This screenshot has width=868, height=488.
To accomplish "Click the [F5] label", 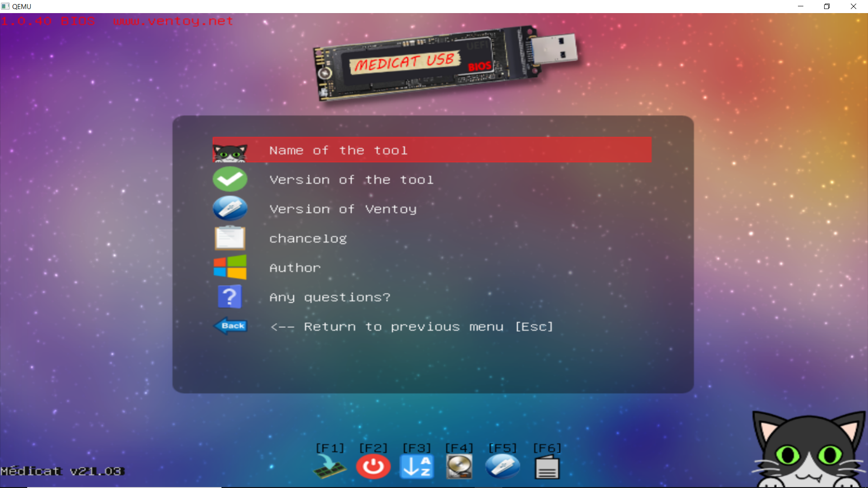I will 503,448.
